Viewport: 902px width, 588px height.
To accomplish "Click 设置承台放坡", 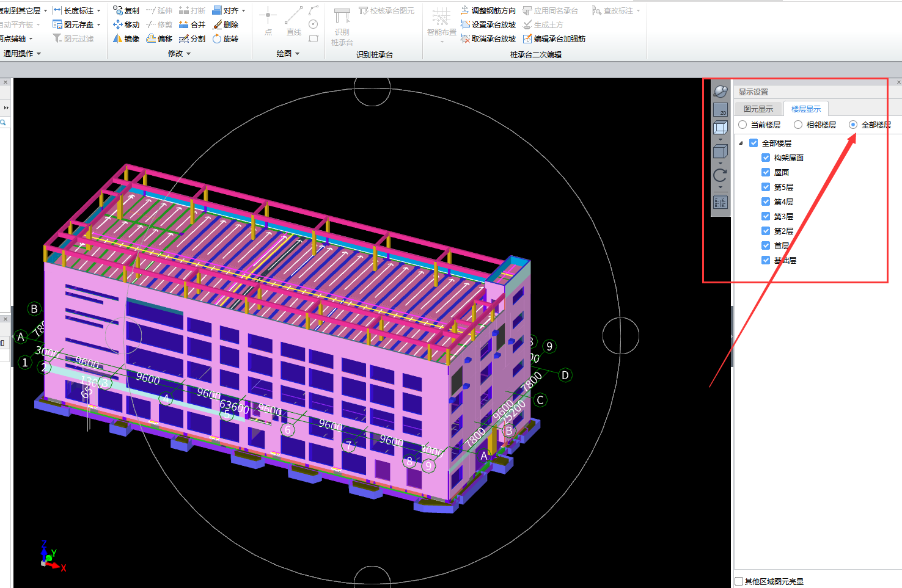I will tap(488, 24).
